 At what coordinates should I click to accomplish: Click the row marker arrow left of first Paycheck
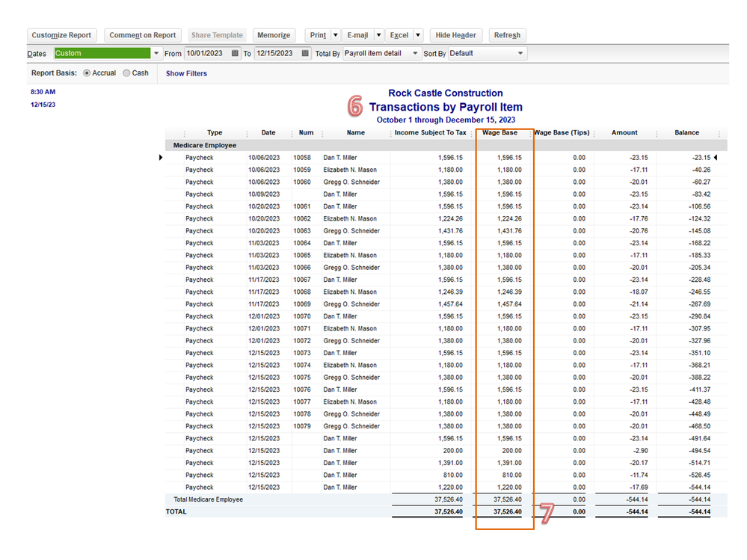coord(161,158)
